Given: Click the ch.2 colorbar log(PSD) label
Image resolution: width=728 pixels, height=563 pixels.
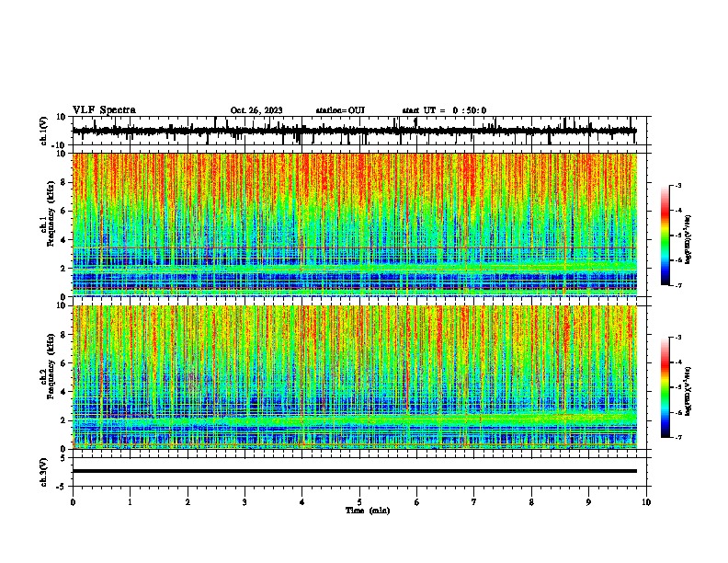Looking at the screenshot, I should click(688, 392).
